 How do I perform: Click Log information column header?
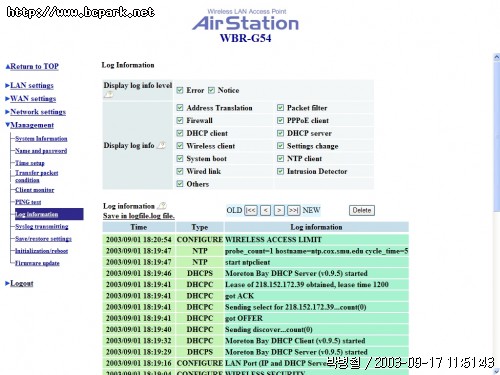click(x=317, y=227)
